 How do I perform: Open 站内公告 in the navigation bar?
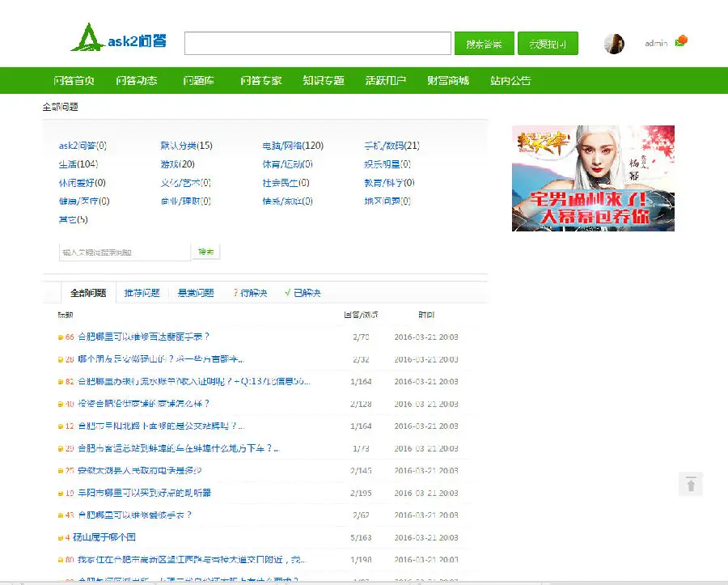tap(510, 81)
